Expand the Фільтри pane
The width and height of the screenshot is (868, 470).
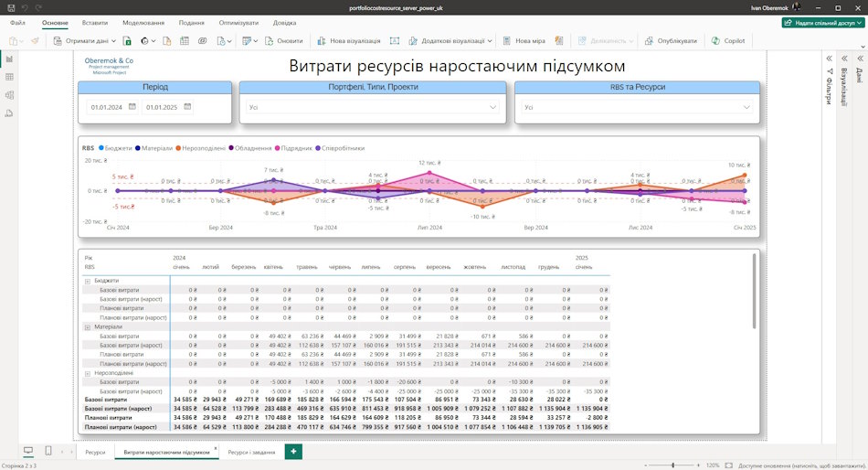tap(830, 59)
